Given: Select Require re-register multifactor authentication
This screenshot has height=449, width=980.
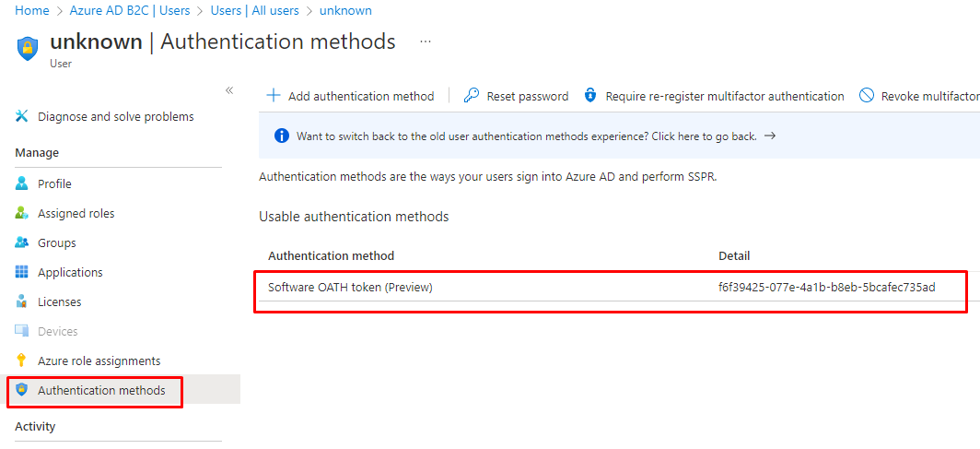Looking at the screenshot, I should pyautogui.click(x=714, y=96).
